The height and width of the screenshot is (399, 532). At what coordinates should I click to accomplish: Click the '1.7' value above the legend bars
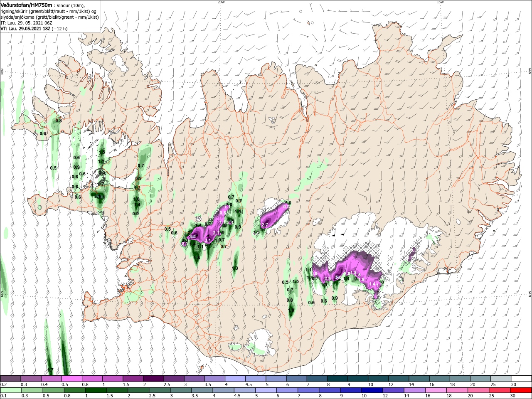click(x=51, y=370)
